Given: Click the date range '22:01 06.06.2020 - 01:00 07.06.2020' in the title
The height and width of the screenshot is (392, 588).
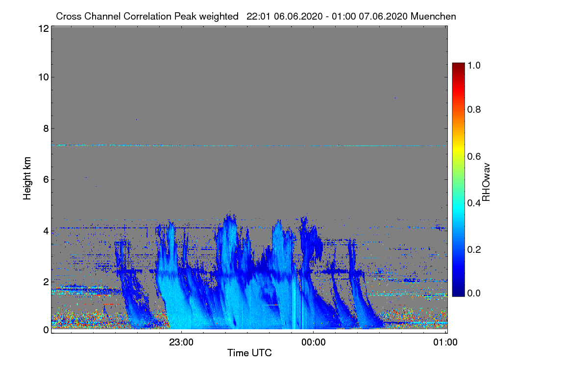Looking at the screenshot, I should click(x=327, y=16).
